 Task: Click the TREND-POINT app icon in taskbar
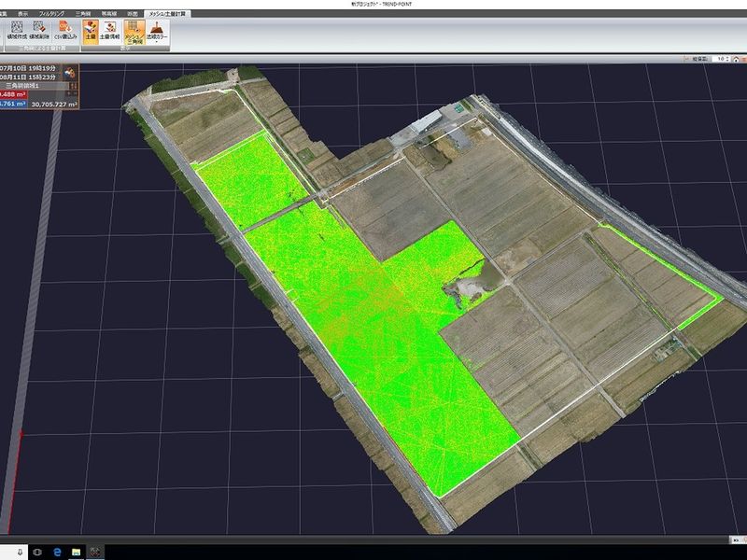[x=96, y=552]
